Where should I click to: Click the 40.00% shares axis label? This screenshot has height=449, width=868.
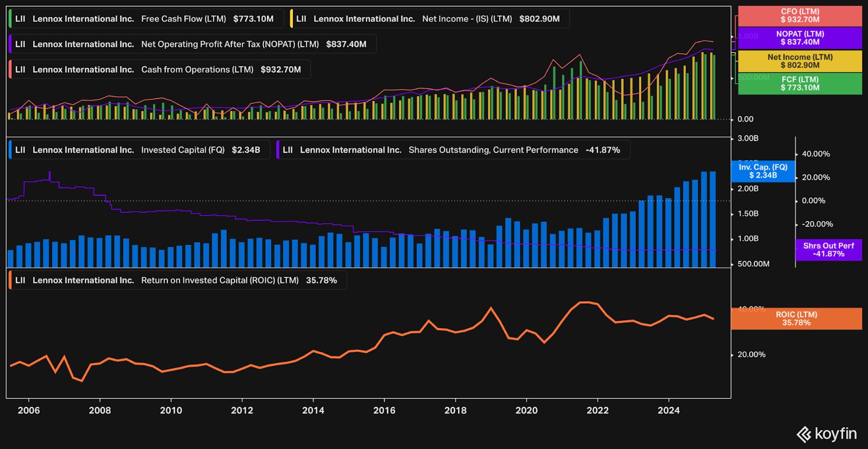[816, 154]
